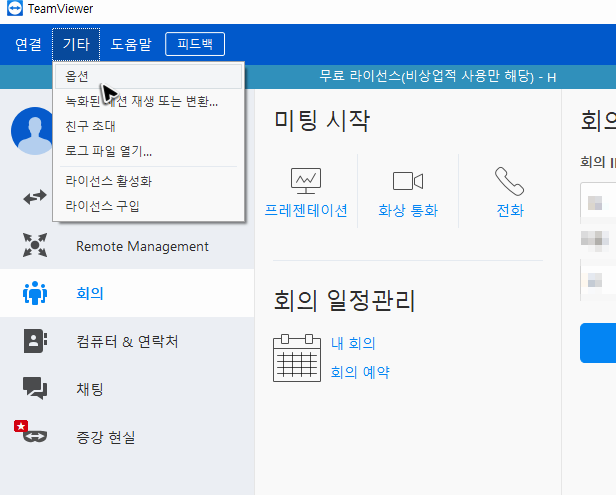Click the remote control arrows icon
The height and width of the screenshot is (495, 616).
coord(35,197)
